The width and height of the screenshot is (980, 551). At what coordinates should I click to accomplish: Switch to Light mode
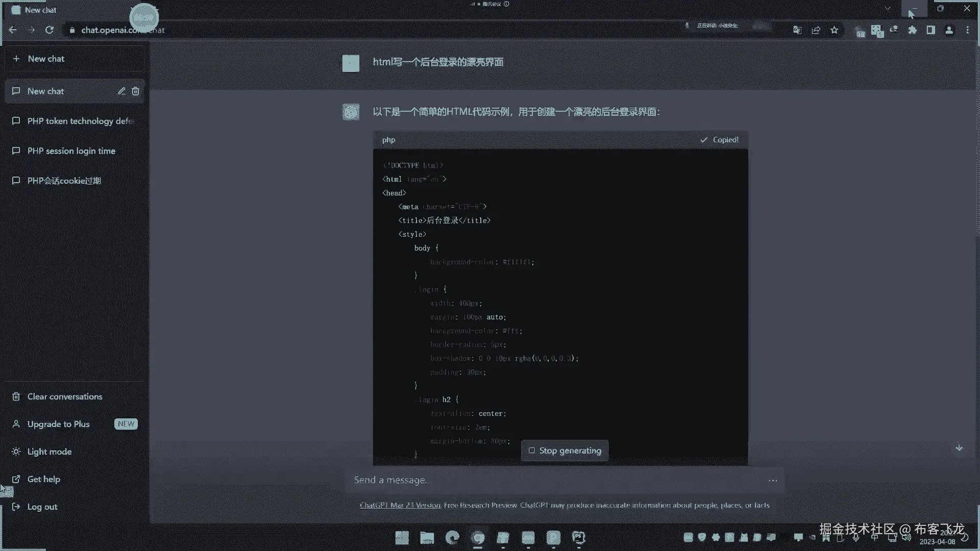click(49, 452)
